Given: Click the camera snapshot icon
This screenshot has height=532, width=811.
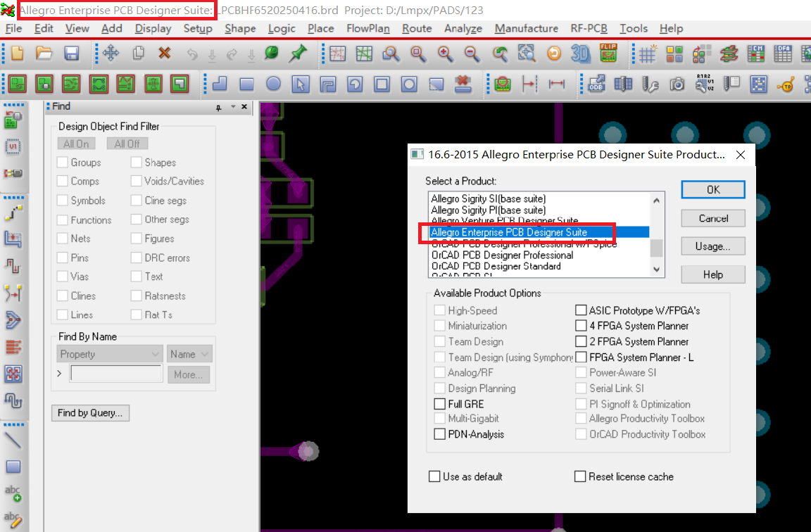Looking at the screenshot, I should click(677, 84).
